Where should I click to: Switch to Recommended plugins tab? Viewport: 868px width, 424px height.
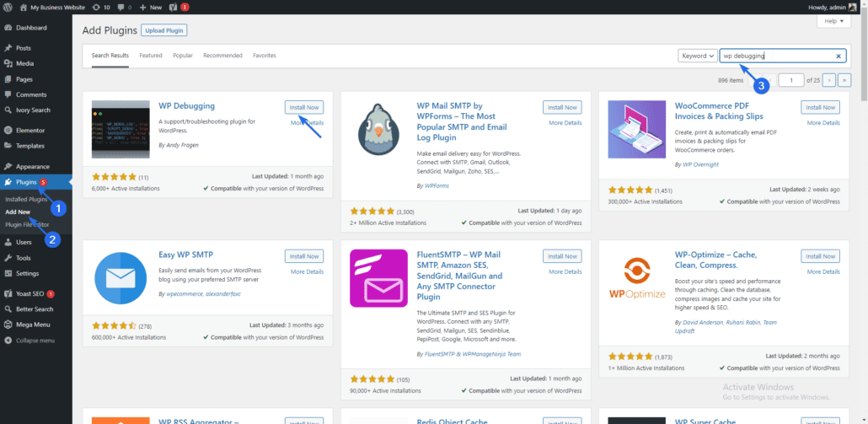[x=222, y=56]
